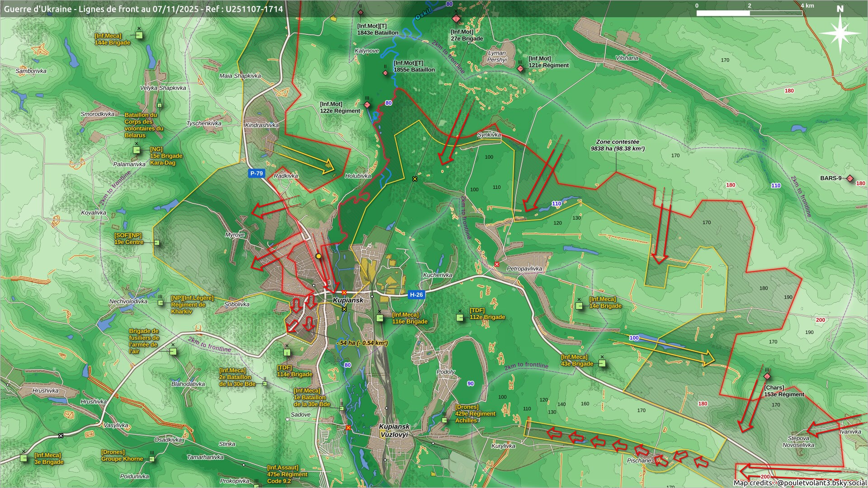Image resolution: width=868 pixels, height=488 pixels.
Task: Click the H-26 blue road shield
Action: click(416, 295)
